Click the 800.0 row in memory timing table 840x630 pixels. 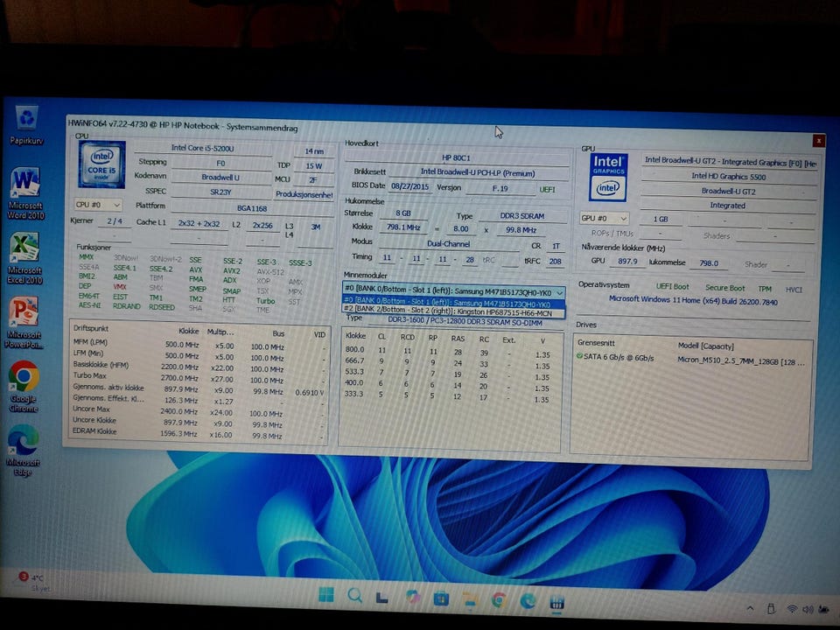448,352
